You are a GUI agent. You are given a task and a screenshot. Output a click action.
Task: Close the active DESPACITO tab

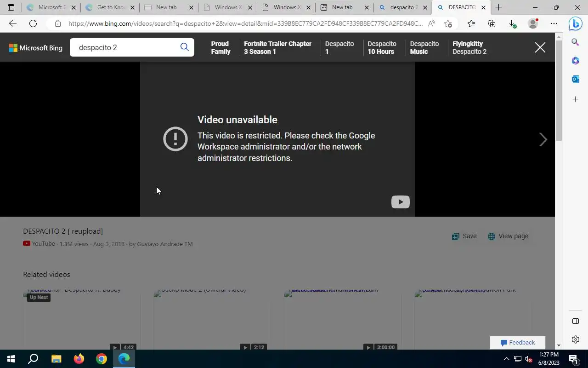click(483, 7)
